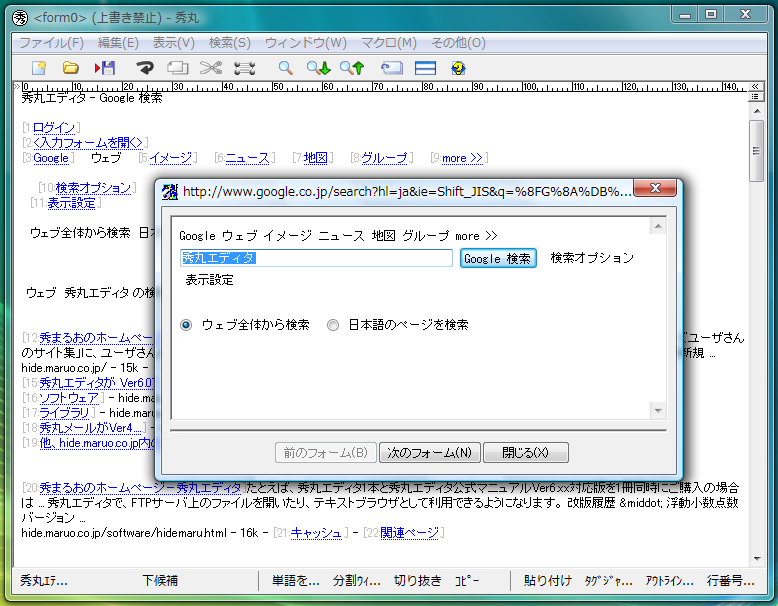Open the その他(O) menu
This screenshot has height=606, width=778.
click(x=458, y=43)
